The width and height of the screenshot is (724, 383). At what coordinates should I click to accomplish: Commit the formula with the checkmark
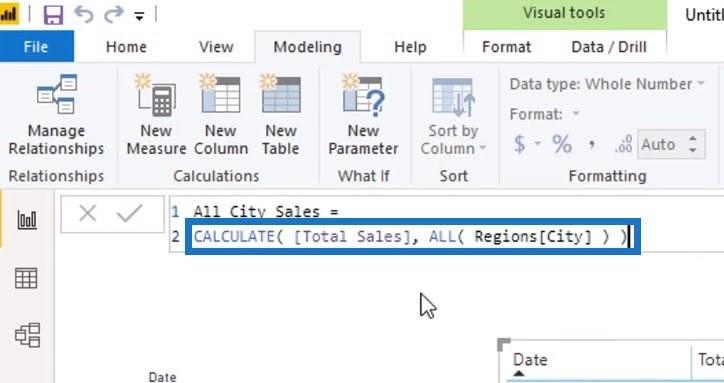pyautogui.click(x=129, y=213)
